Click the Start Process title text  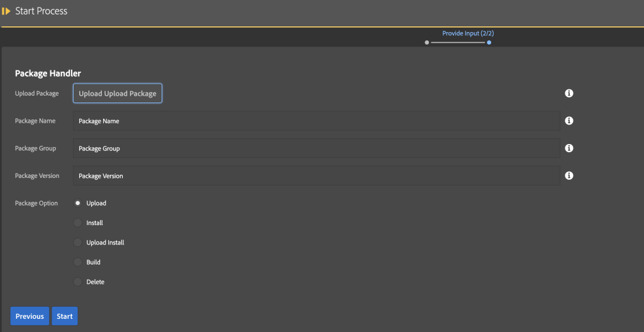[x=41, y=11]
